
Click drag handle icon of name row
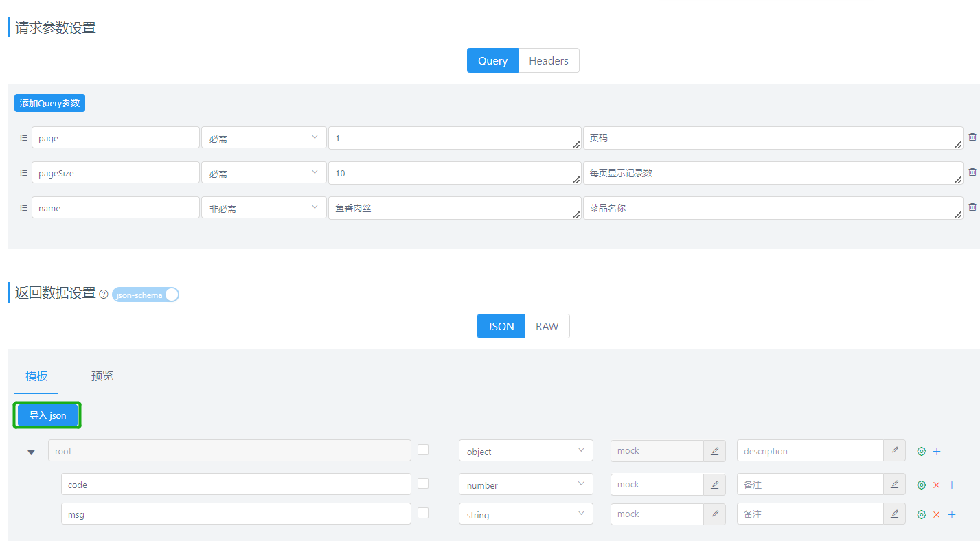pos(23,208)
